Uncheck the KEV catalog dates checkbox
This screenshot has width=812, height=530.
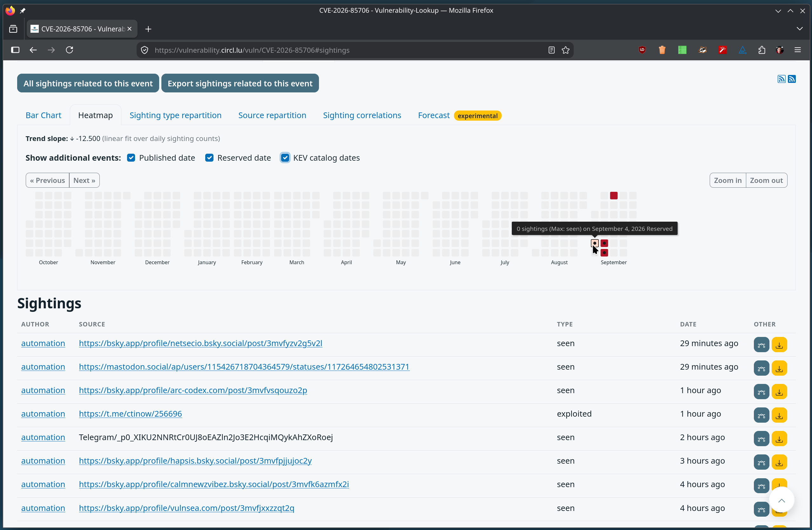click(x=285, y=158)
